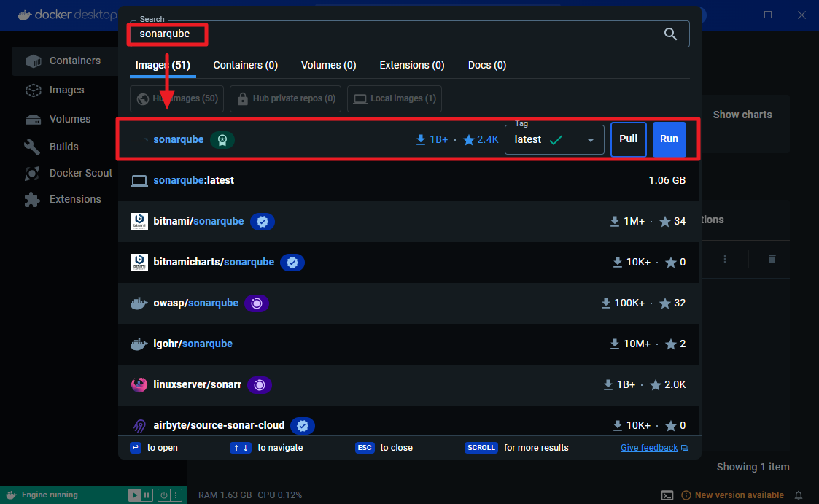Viewport: 819px width, 504px height.
Task: Click the Showing 1 item label
Action: click(x=753, y=467)
